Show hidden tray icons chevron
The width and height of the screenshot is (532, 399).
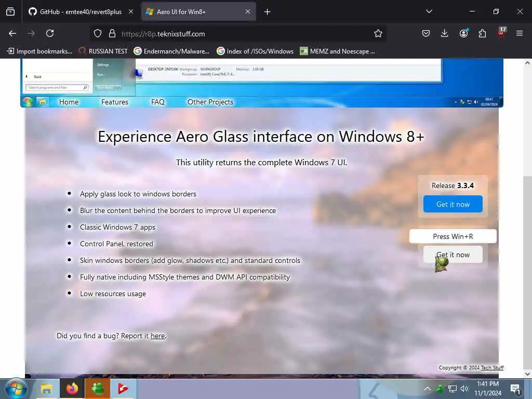[428, 389]
